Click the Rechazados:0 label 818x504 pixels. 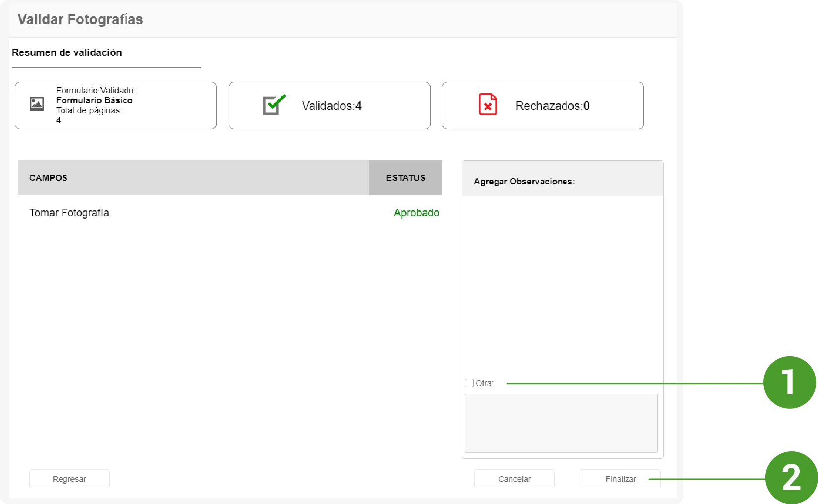pyautogui.click(x=553, y=106)
